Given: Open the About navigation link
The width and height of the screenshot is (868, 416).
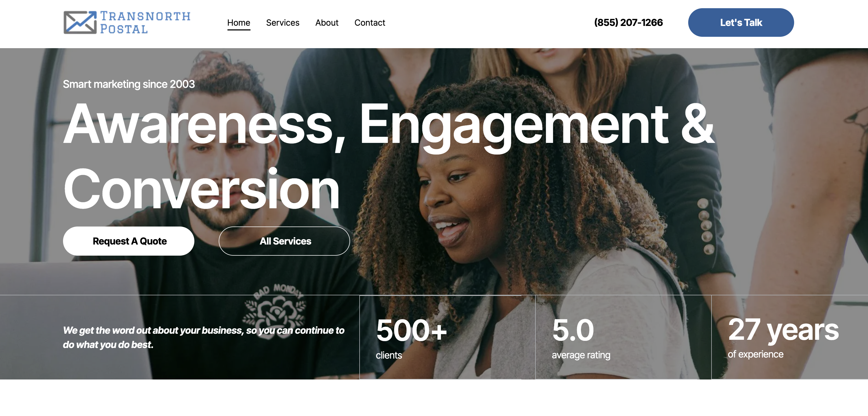Looking at the screenshot, I should point(326,22).
